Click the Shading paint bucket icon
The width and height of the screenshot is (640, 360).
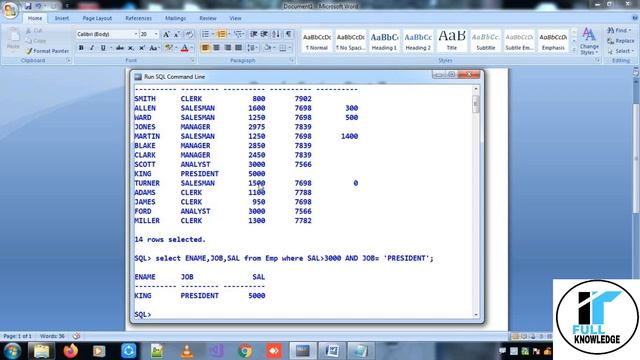(x=267, y=48)
